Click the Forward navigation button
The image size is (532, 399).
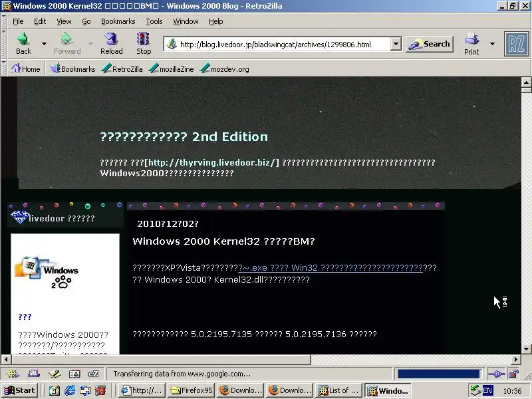[x=67, y=43]
